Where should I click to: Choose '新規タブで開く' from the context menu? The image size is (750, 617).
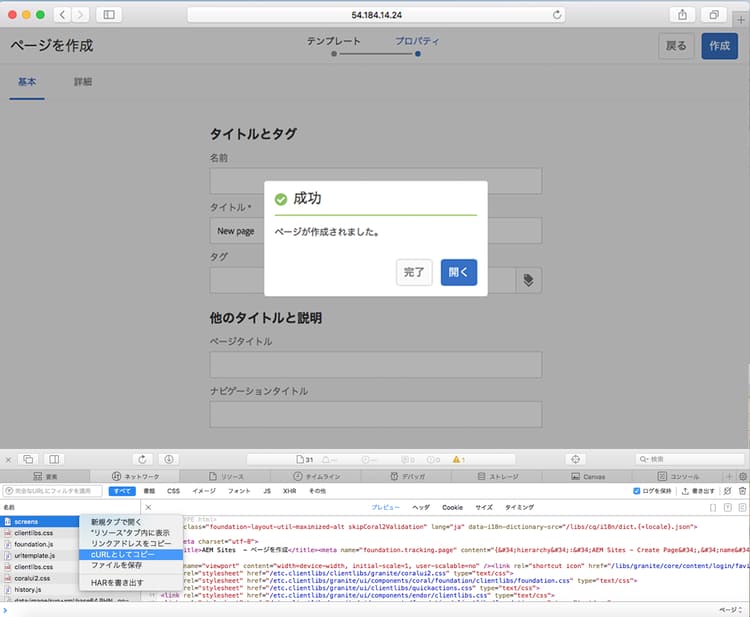[x=131, y=522]
